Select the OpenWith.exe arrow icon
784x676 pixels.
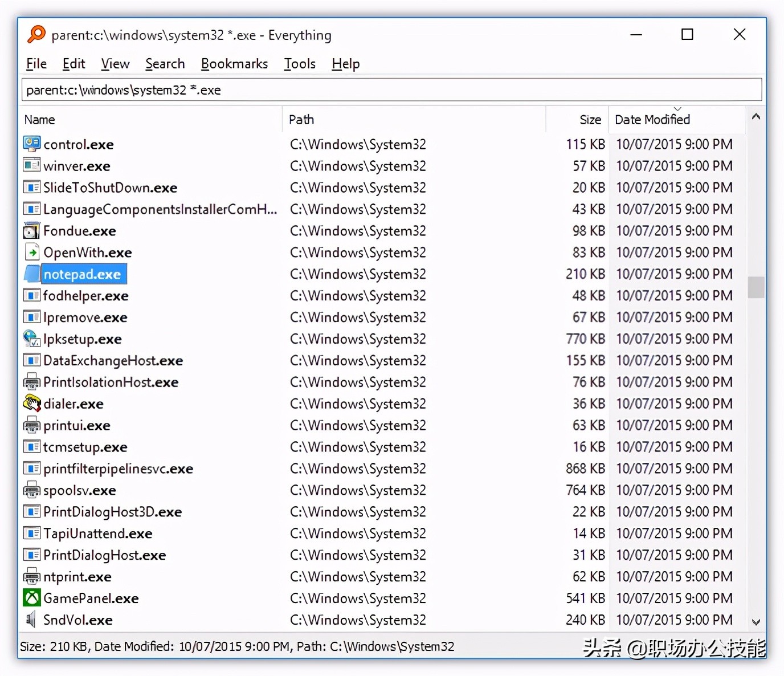pyautogui.click(x=31, y=253)
